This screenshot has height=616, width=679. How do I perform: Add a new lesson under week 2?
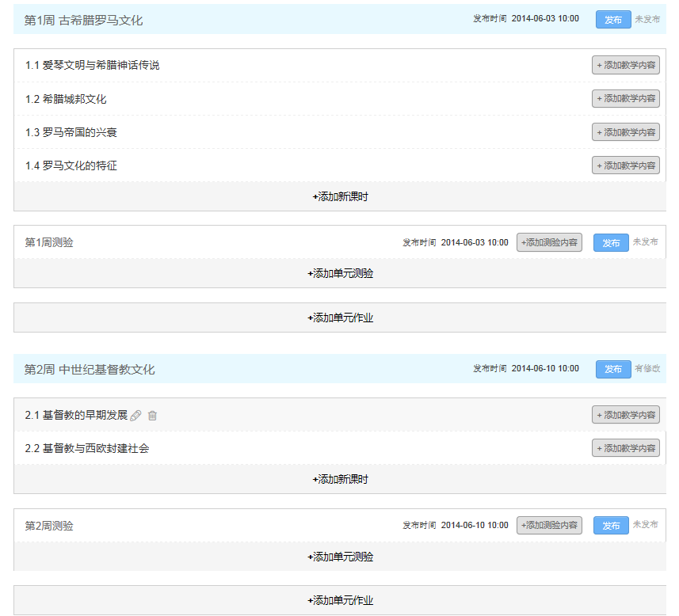(340, 479)
